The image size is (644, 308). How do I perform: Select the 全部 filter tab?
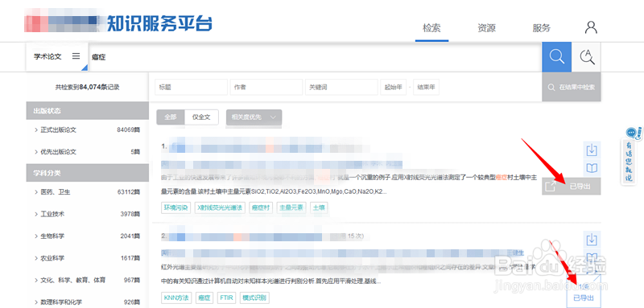coord(171,117)
